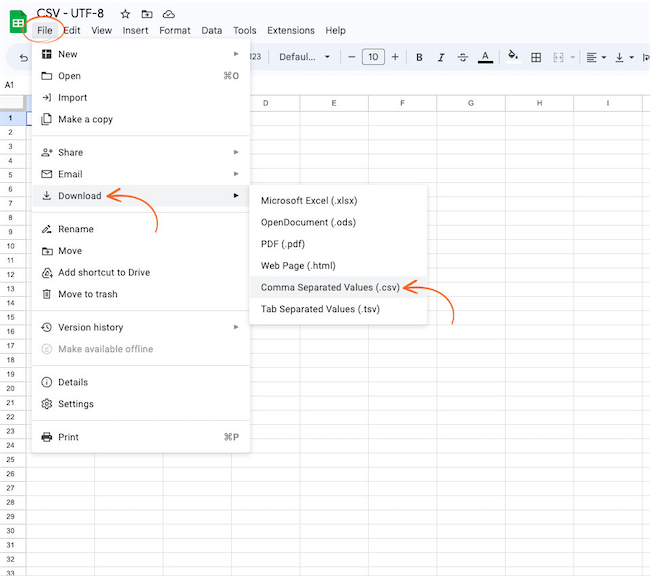Open the Default font dropdown
Viewport: 650px width, 576px height.
304,57
